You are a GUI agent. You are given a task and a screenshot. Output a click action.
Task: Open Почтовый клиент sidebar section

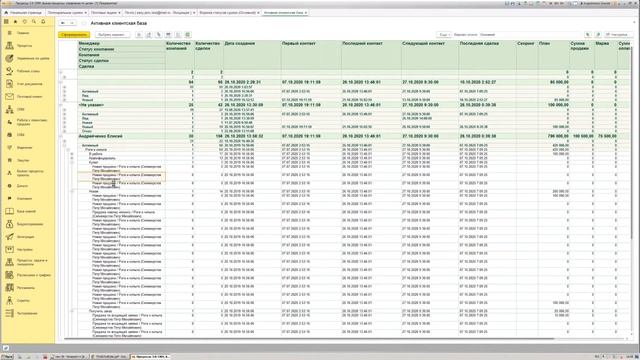tap(27, 97)
